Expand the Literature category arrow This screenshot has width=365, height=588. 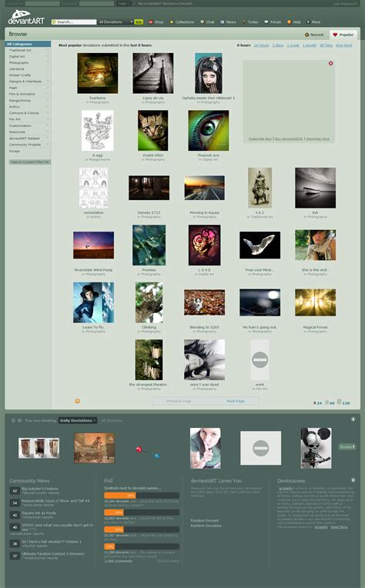48,69
